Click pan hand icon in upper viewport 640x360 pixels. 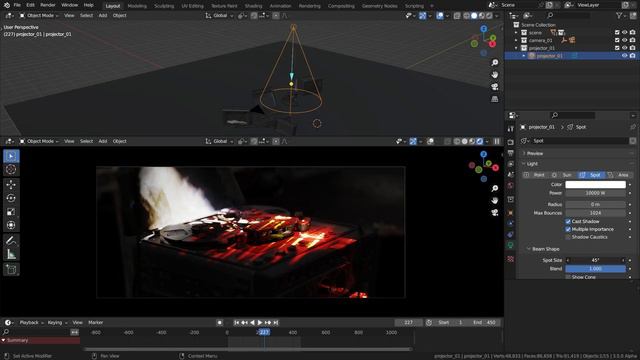click(495, 75)
